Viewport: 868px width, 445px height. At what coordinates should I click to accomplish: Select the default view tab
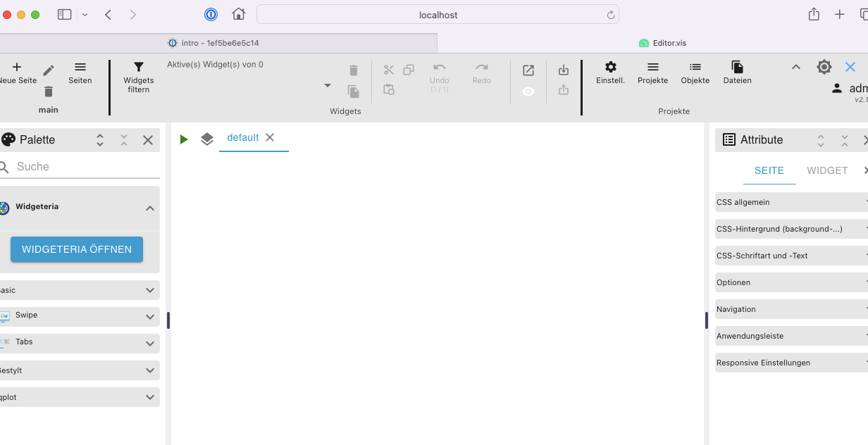(243, 138)
